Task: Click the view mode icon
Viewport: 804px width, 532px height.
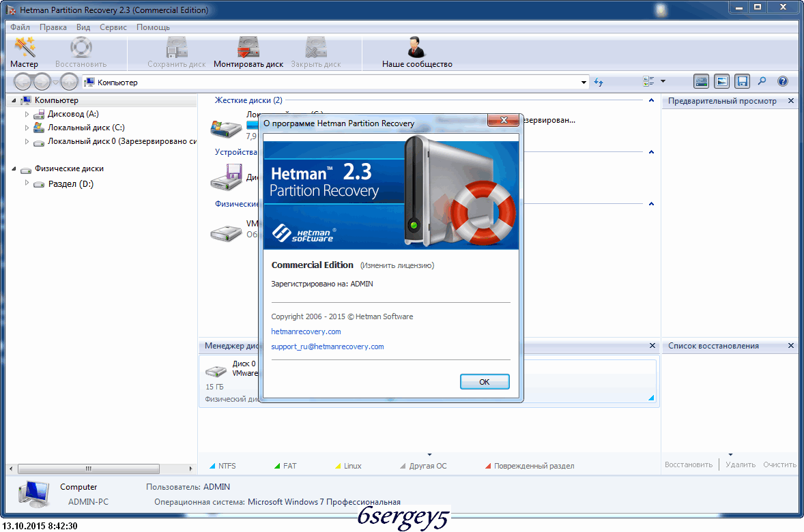Action: [648, 81]
